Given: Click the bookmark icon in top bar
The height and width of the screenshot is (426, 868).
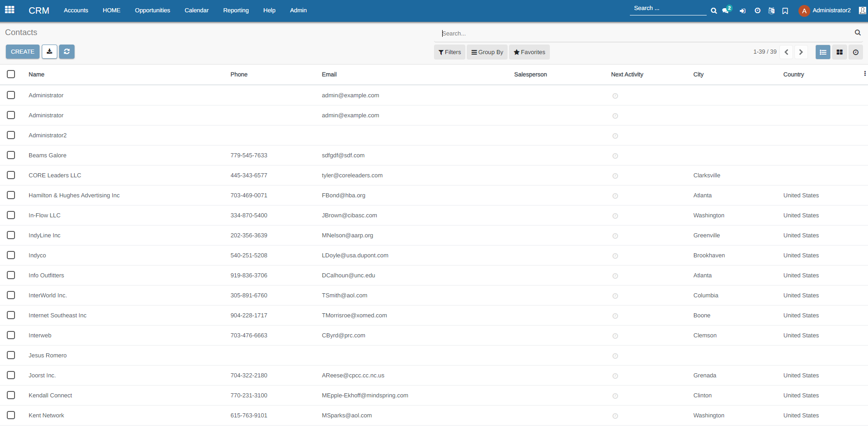Looking at the screenshot, I should point(785,11).
